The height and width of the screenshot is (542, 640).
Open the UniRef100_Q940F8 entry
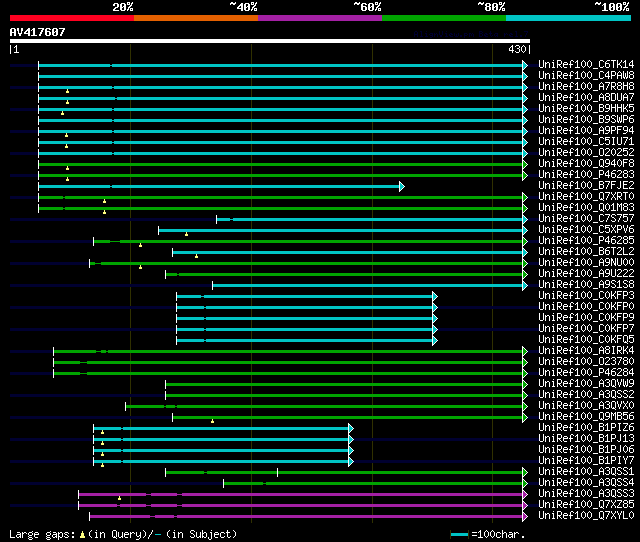[586, 164]
